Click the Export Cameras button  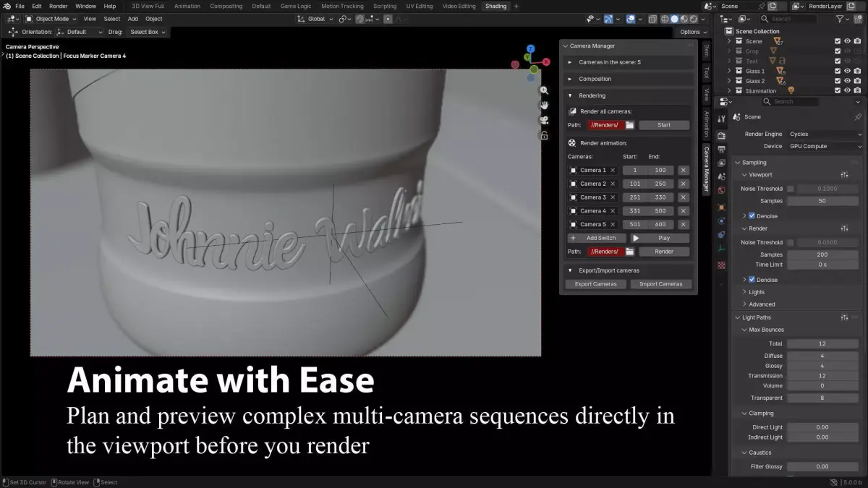596,284
